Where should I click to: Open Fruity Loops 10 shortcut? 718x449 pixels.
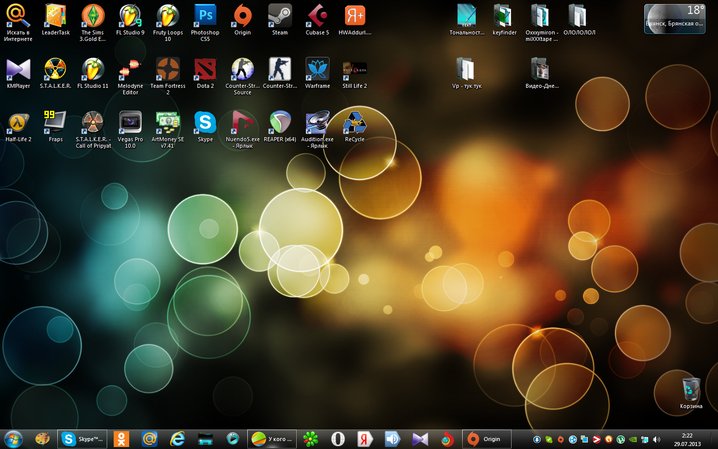pos(168,23)
